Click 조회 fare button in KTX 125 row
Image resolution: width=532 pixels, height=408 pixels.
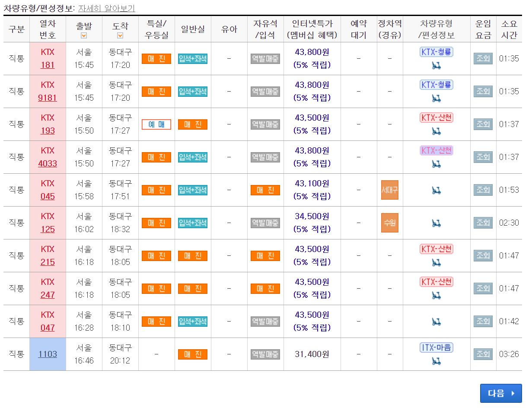(483, 223)
